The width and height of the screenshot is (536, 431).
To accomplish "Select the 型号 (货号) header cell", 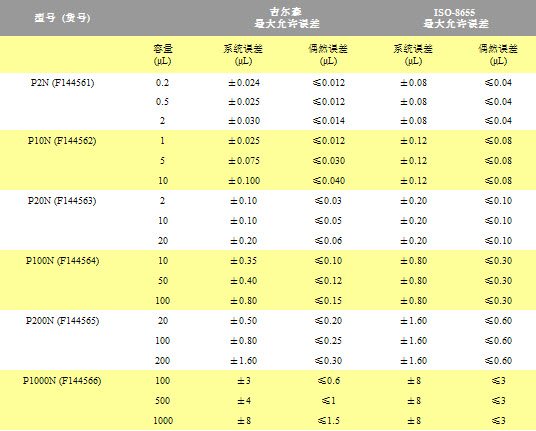I will tap(62, 18).
